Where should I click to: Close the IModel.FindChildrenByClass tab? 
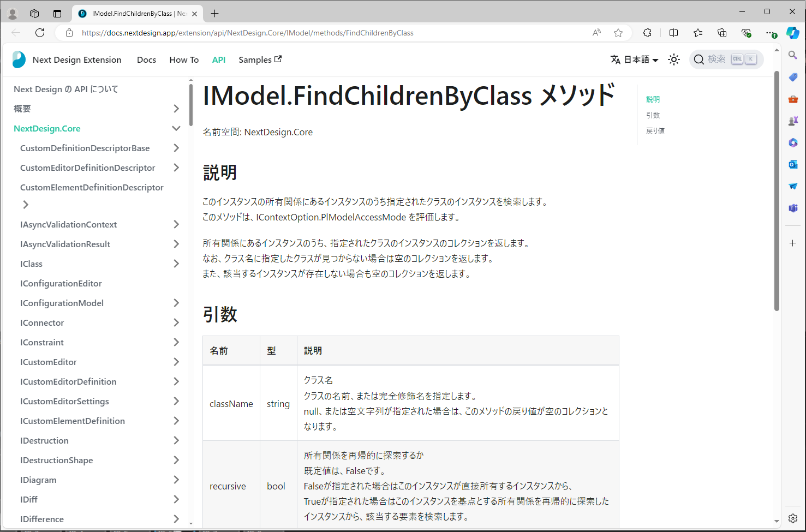(x=194, y=14)
